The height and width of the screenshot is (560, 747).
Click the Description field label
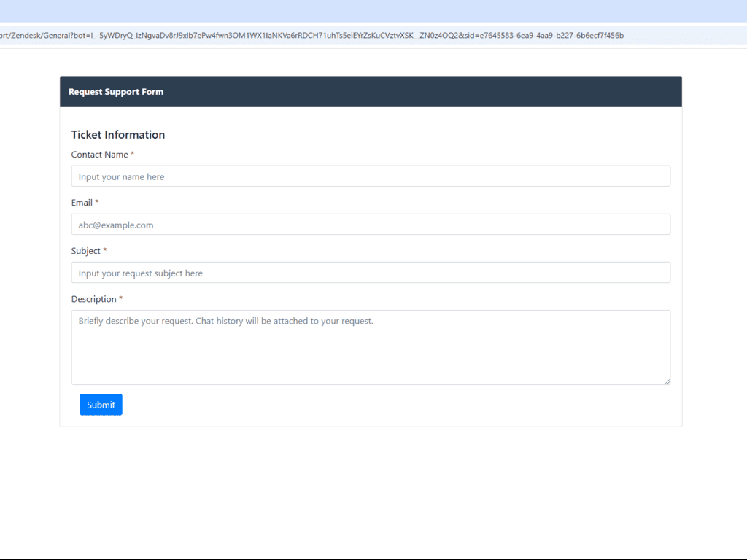[93, 299]
